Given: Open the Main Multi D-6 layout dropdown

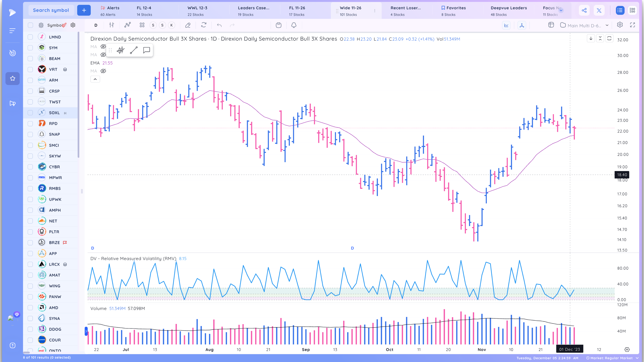Looking at the screenshot, I should point(584,25).
